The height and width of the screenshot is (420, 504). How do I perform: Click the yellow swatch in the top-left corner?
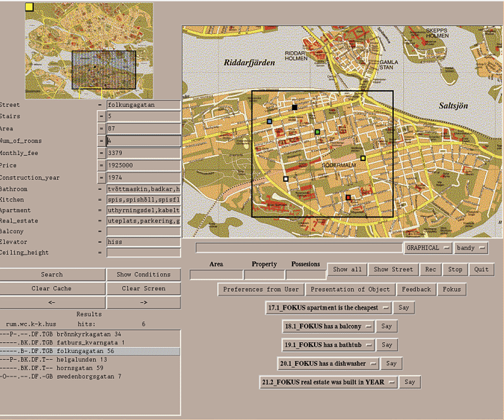[29, 7]
